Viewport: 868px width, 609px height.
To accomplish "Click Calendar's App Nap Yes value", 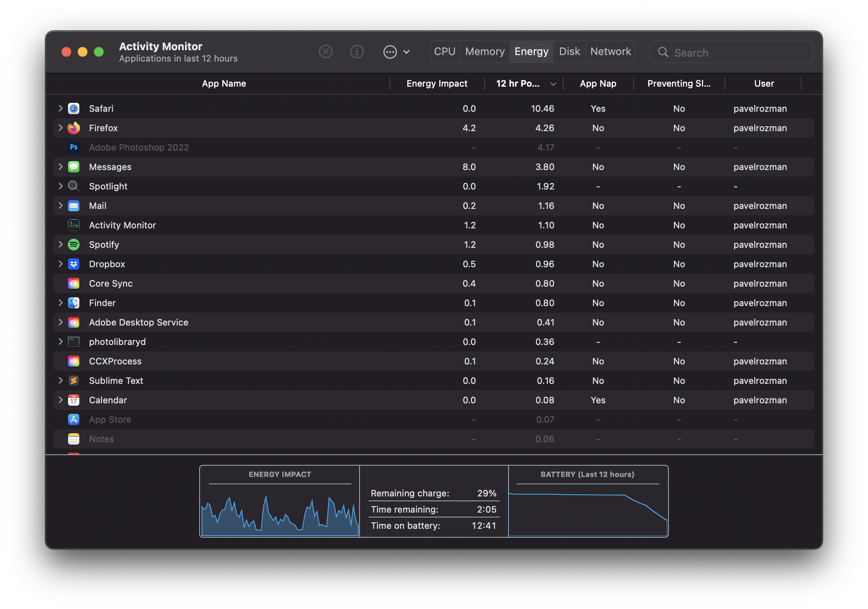I will pos(598,400).
